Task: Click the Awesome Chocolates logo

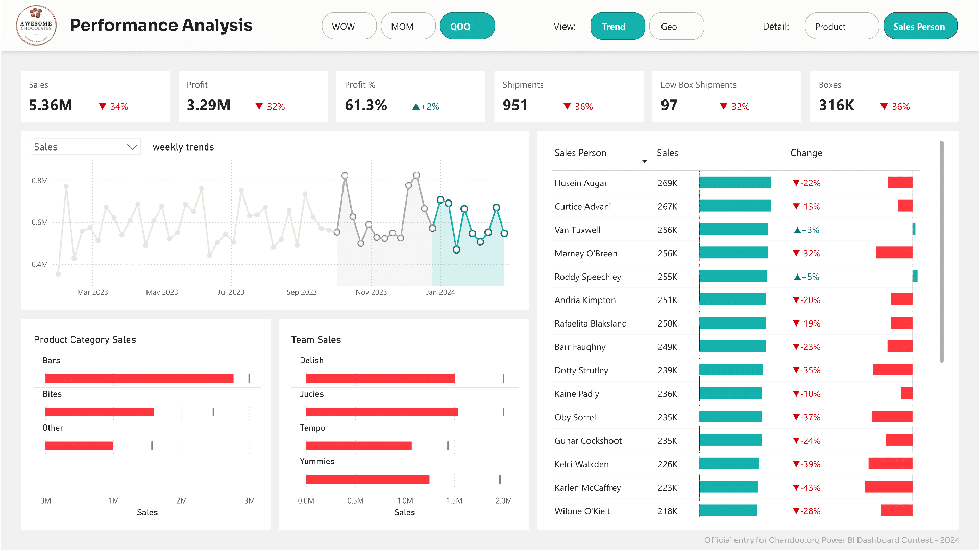Action: (x=36, y=26)
